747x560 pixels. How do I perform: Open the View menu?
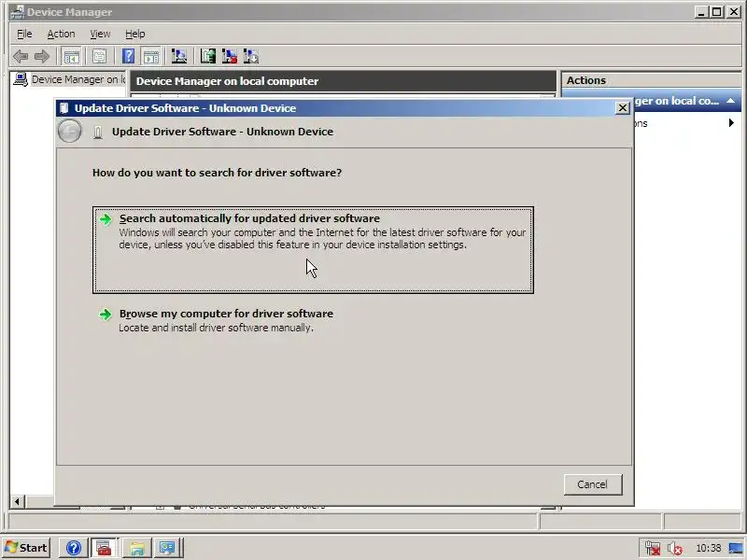[100, 34]
